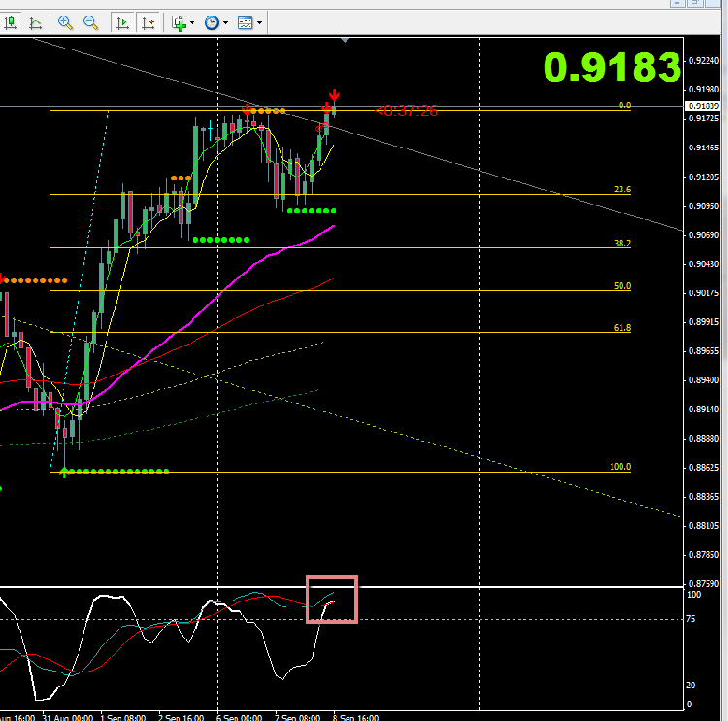Screen dimensions: 728x721
Task: Click 0.87850 on the price scale
Action: (704, 555)
